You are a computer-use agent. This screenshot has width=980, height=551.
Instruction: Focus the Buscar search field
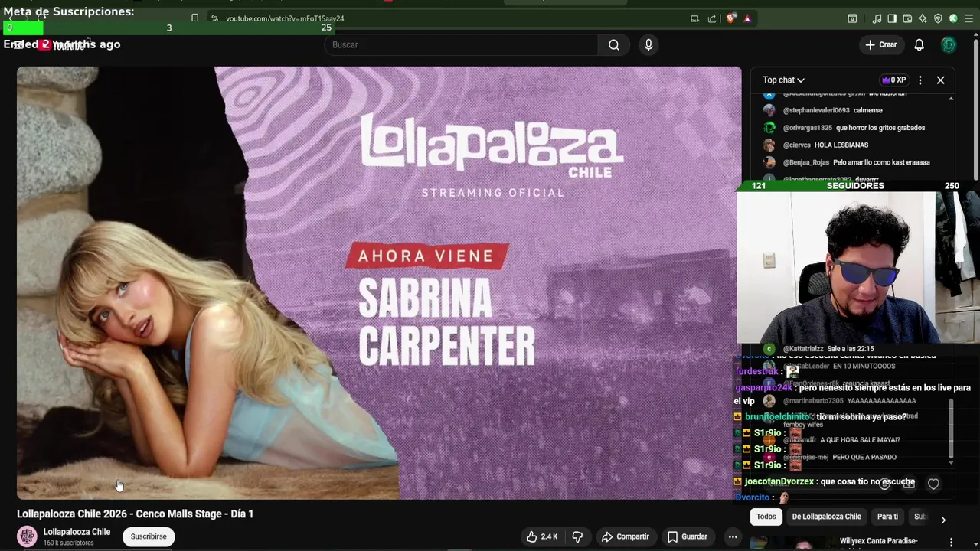tap(462, 45)
